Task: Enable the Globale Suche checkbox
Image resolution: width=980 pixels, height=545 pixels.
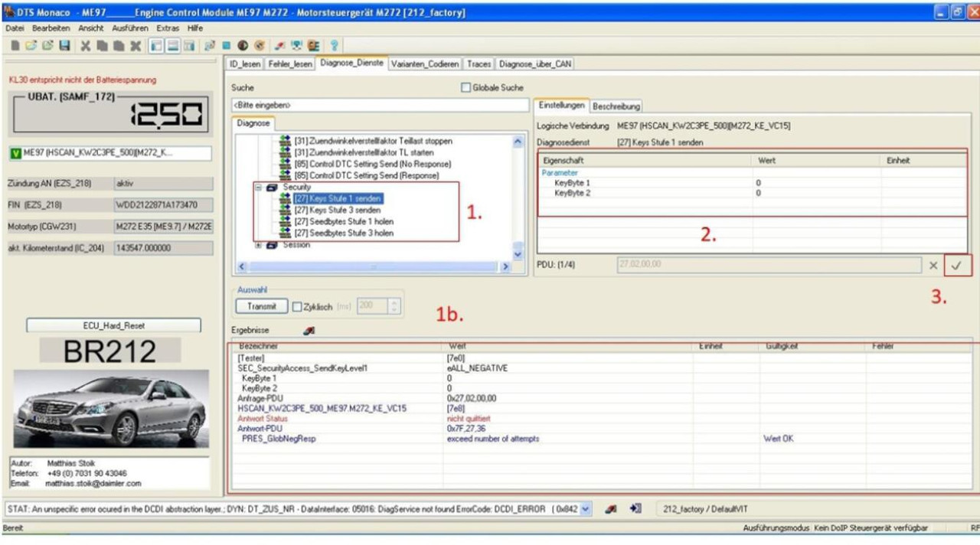Action: (466, 88)
